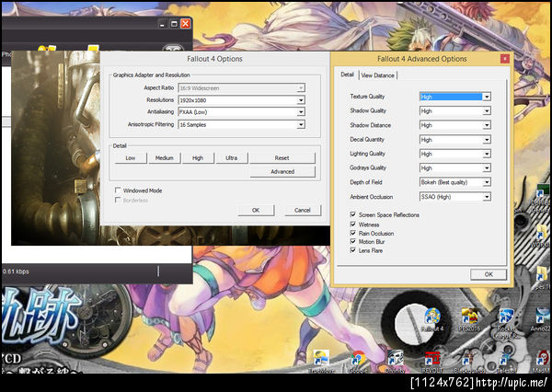Select the Detail tab
Screen dimensions: 552x392
click(x=347, y=75)
